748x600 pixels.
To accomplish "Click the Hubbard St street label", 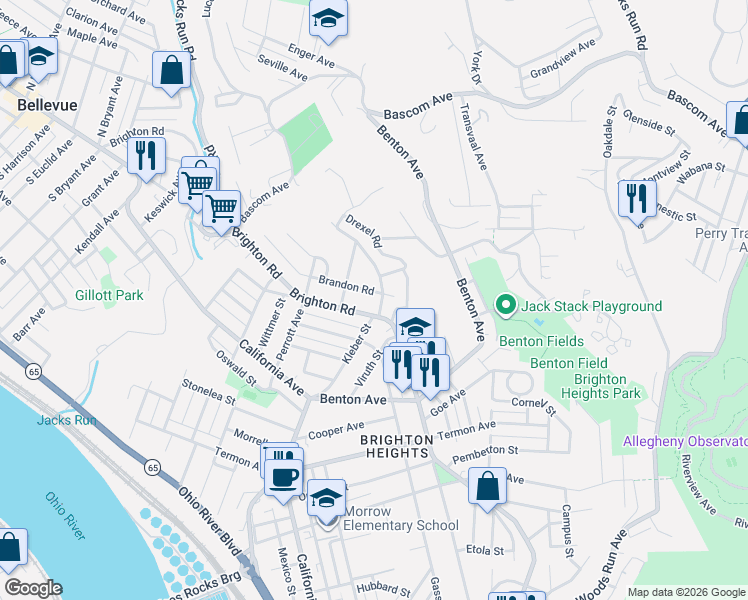I will 384,589.
